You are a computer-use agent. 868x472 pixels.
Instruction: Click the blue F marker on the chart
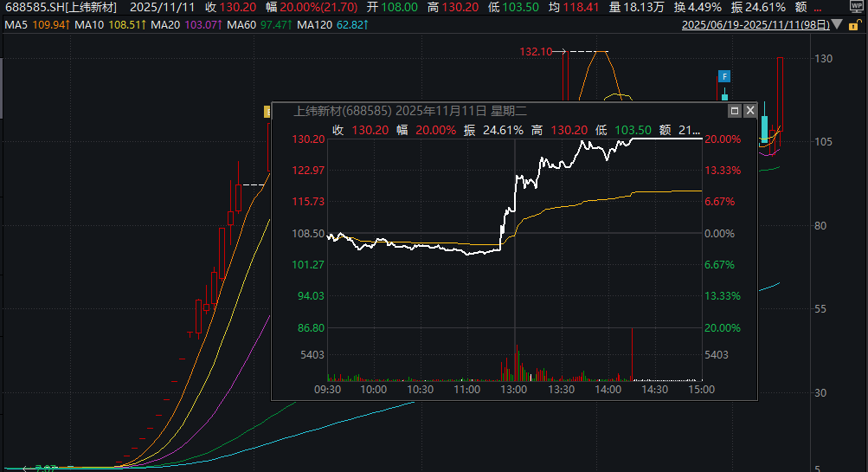pyautogui.click(x=724, y=77)
